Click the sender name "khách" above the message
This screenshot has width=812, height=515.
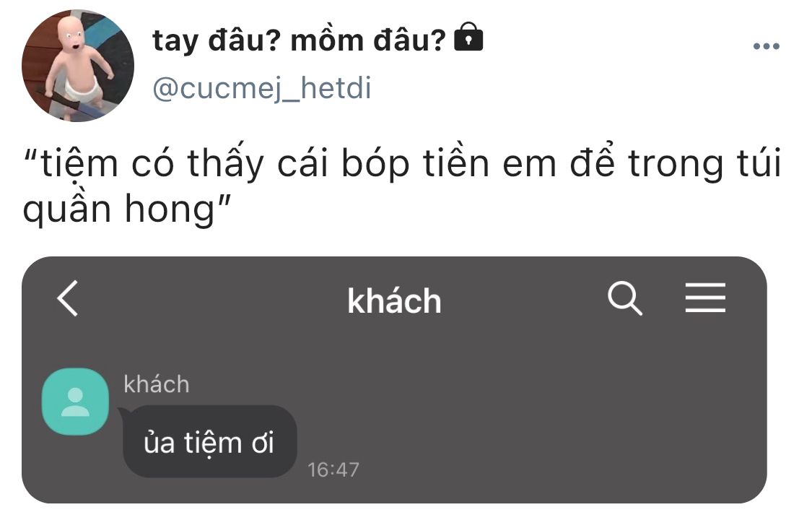[156, 384]
